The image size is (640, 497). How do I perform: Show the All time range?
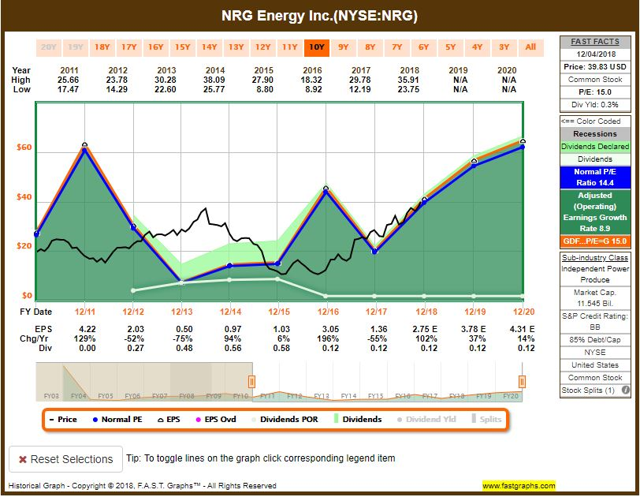(531, 47)
